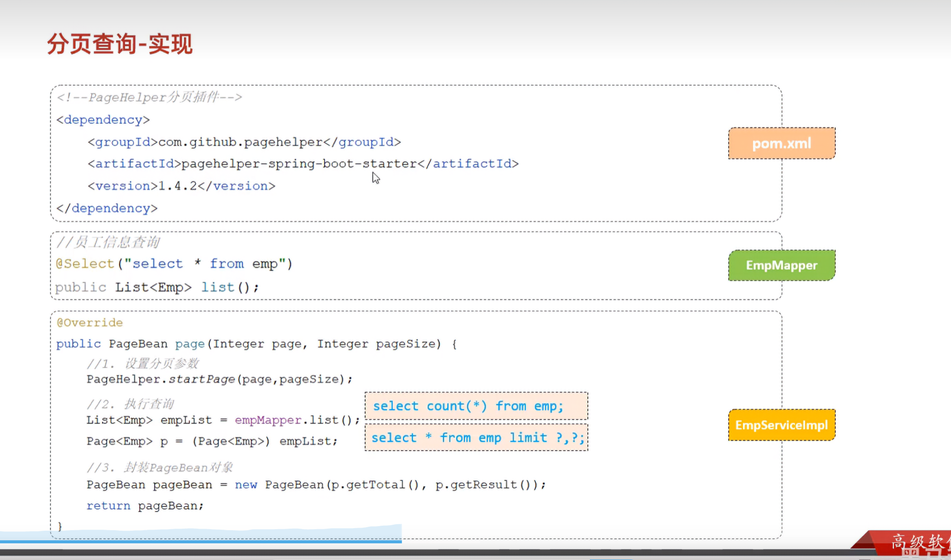The width and height of the screenshot is (951, 560).
Task: Click the @Select("select * from emp") annotation
Action: (174, 264)
